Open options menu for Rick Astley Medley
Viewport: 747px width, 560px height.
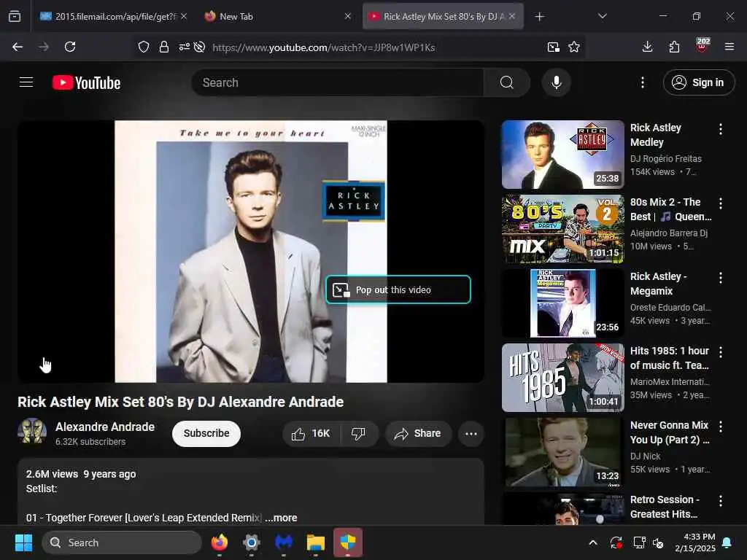[720, 128]
